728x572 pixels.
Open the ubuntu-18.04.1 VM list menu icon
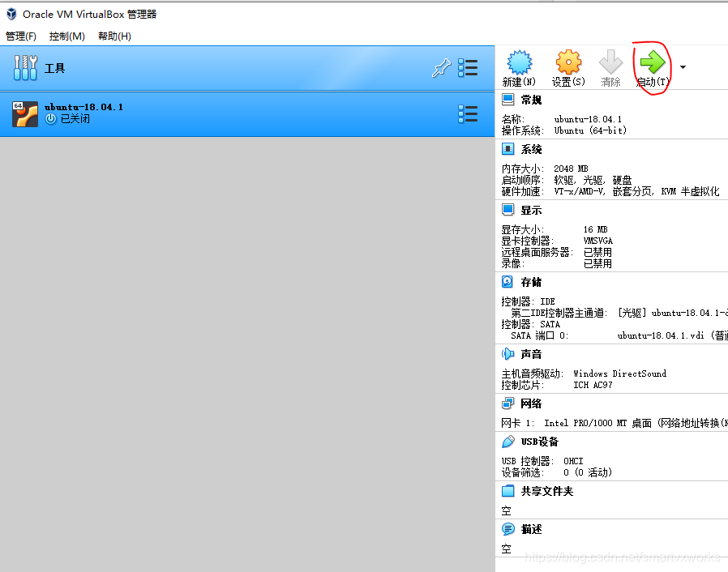[x=468, y=114]
